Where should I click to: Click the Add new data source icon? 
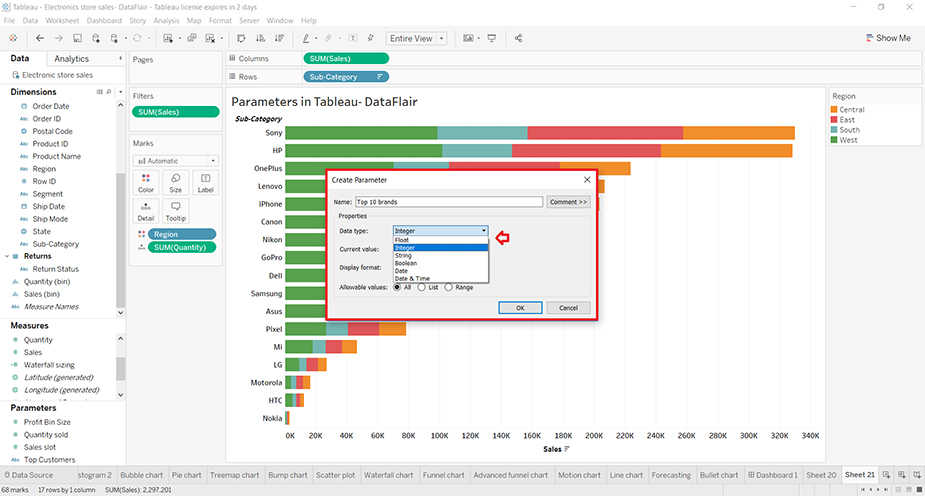(x=96, y=38)
